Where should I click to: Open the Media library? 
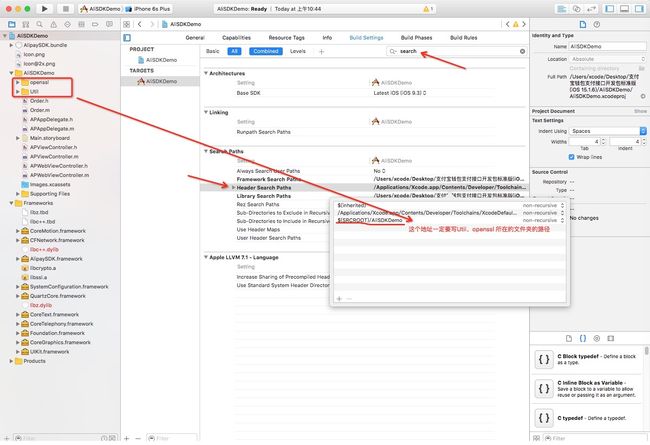pyautogui.click(x=611, y=338)
